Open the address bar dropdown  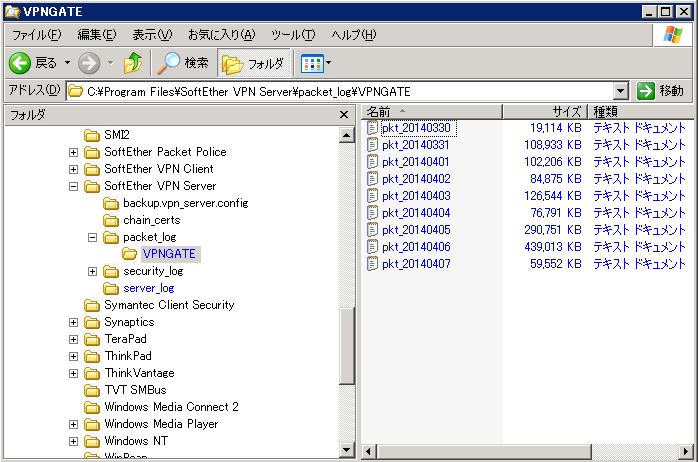pyautogui.click(x=621, y=91)
